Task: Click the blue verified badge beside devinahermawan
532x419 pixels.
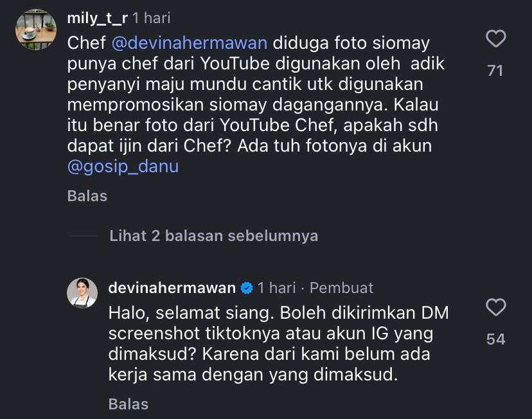Action: (x=246, y=288)
